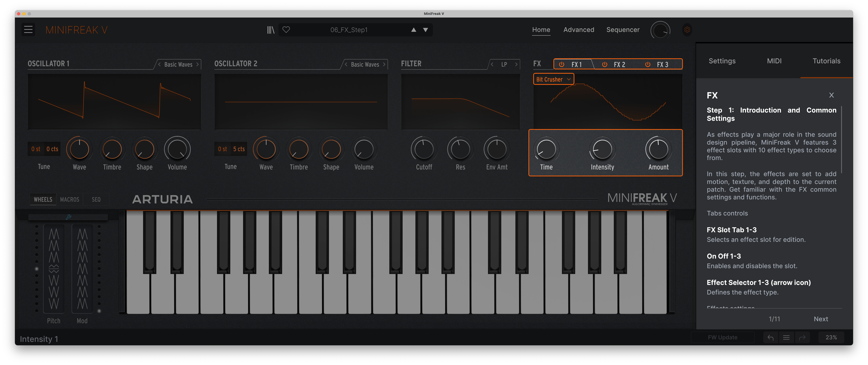Screen dimensions: 868x365
Task: Click the FX Intensity knob
Action: 602,149
